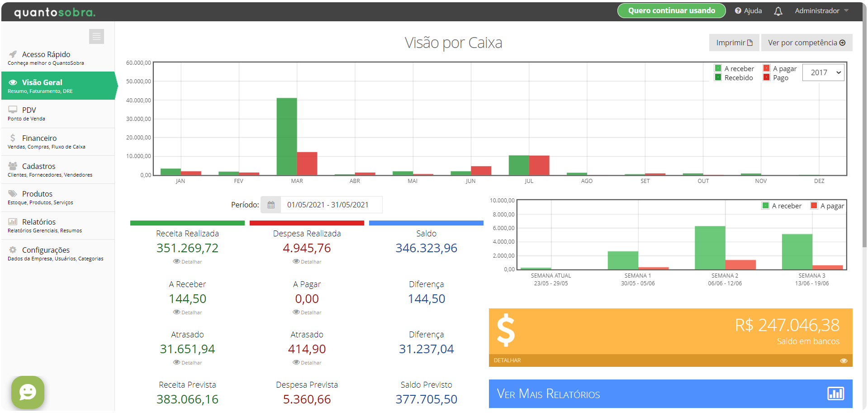The height and width of the screenshot is (413, 868).
Task: Collapse the sidebar with the hamburger button
Action: 96,36
